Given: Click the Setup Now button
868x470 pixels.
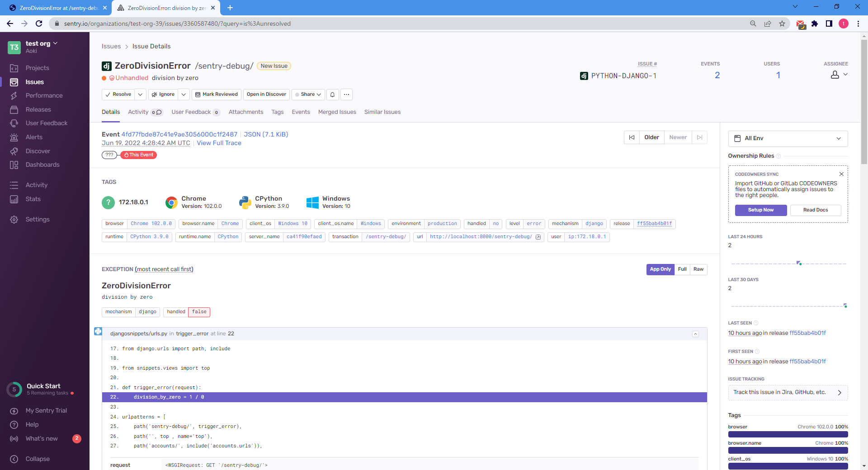Looking at the screenshot, I should [x=760, y=210].
